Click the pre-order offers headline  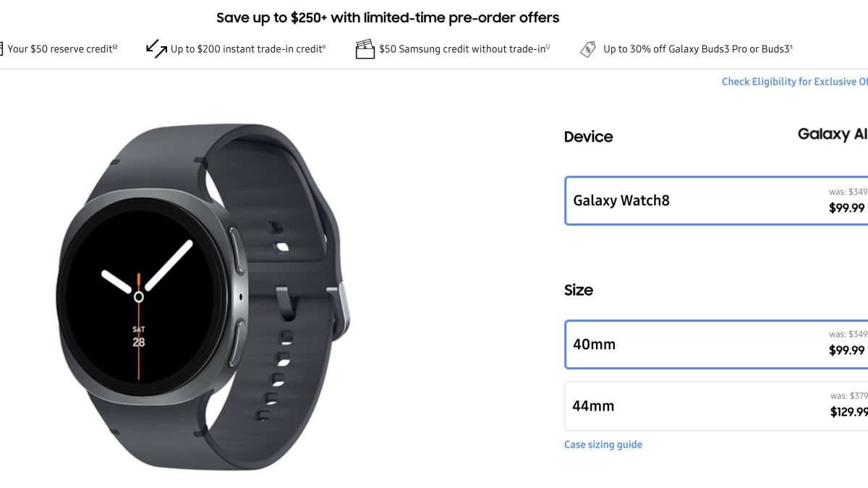point(388,17)
